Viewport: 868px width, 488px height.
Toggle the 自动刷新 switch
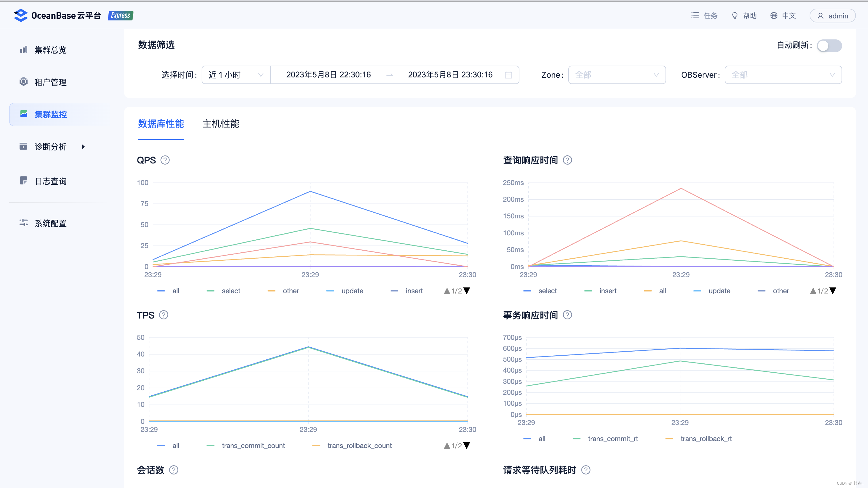(x=829, y=45)
